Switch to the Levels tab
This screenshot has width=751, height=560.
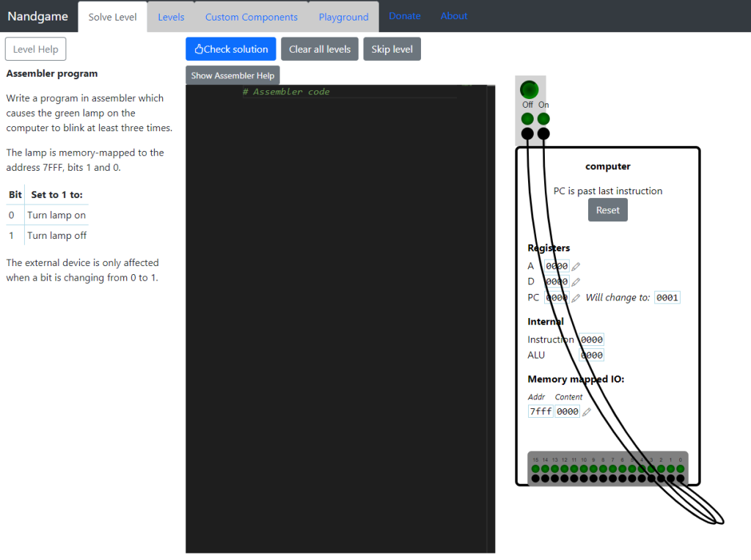click(171, 17)
